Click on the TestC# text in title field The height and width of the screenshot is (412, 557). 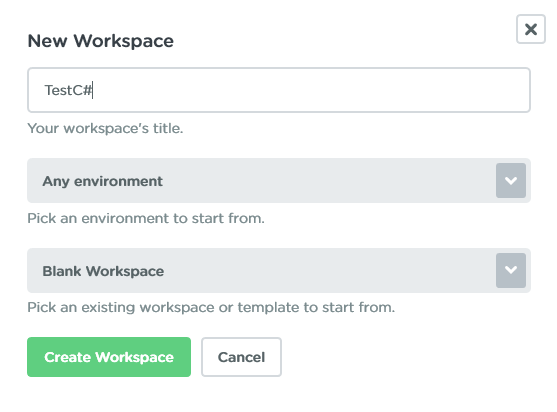pyautogui.click(x=68, y=90)
